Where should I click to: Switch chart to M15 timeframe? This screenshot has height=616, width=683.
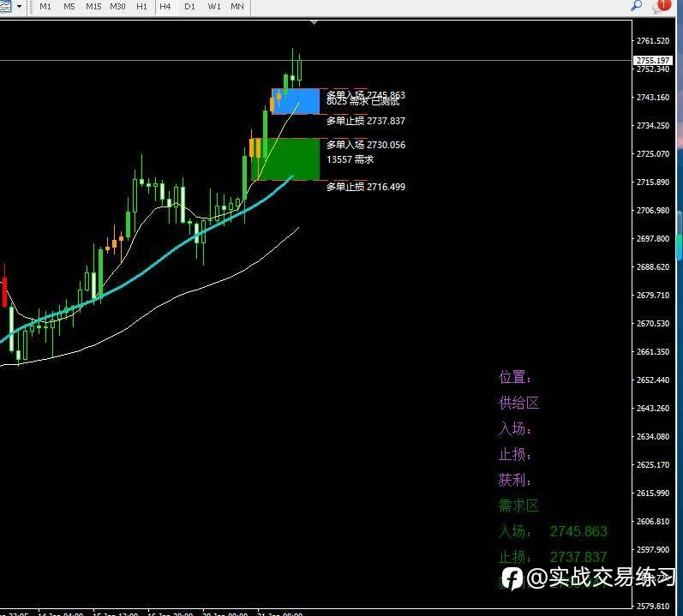pos(93,7)
